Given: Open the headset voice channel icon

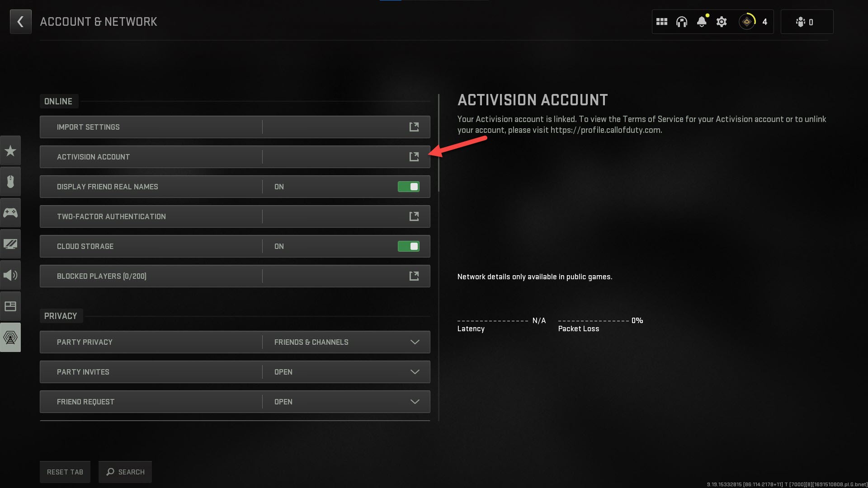Looking at the screenshot, I should pos(682,22).
